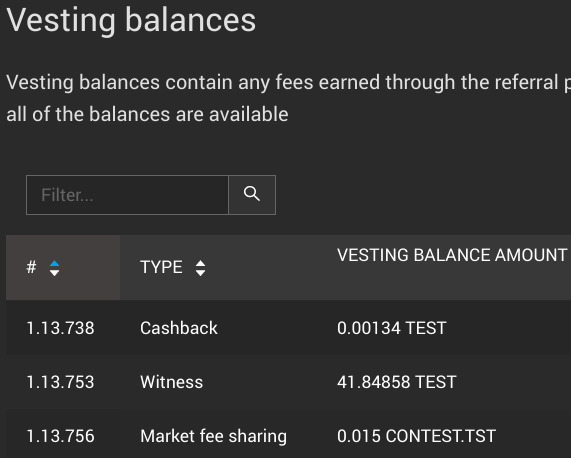Select the Market fee sharing cell
571x458 pixels.
point(213,436)
